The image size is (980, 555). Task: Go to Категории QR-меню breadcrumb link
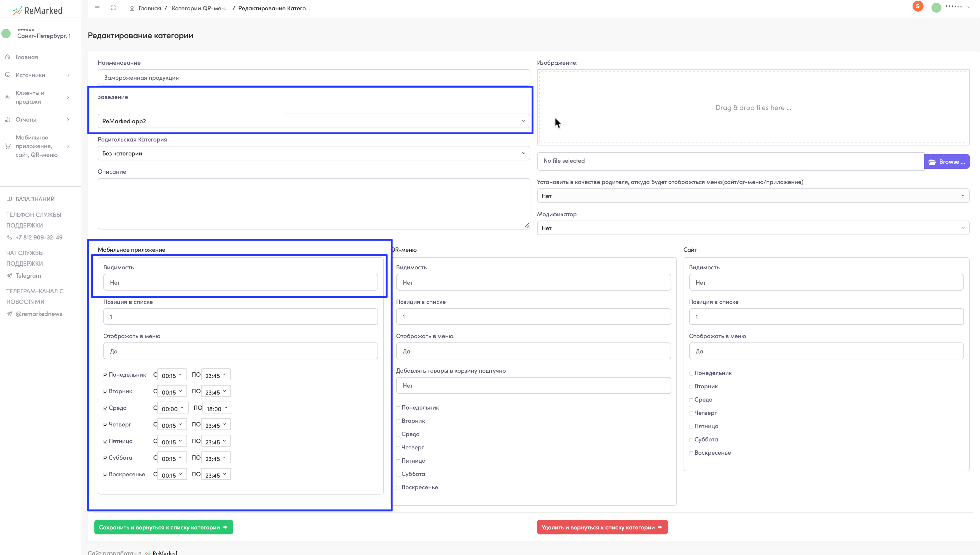(x=200, y=8)
